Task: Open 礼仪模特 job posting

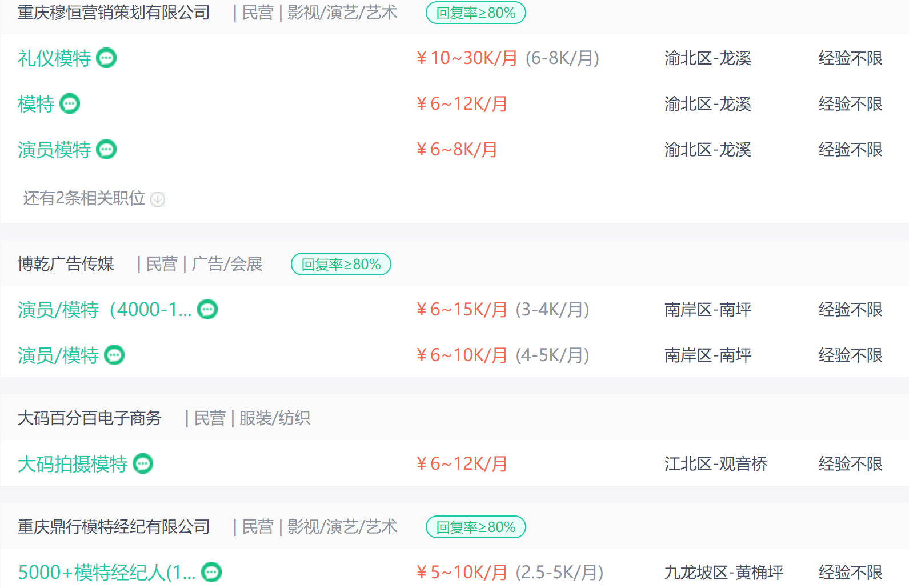Action: [x=54, y=58]
